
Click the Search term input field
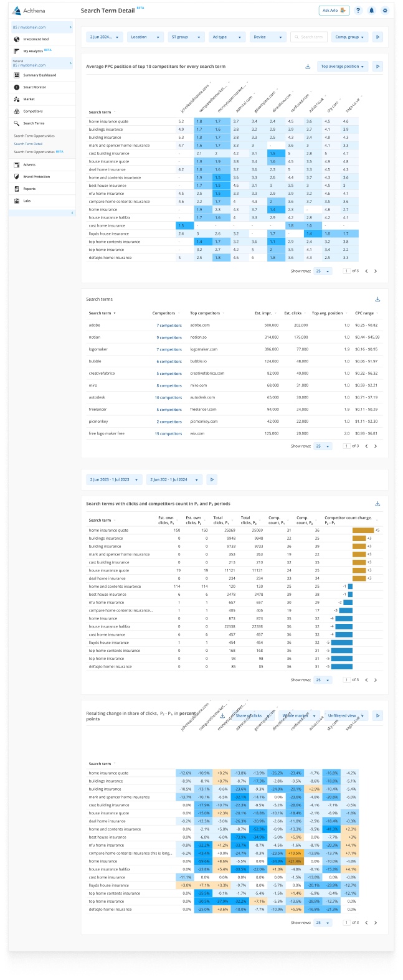pyautogui.click(x=309, y=37)
